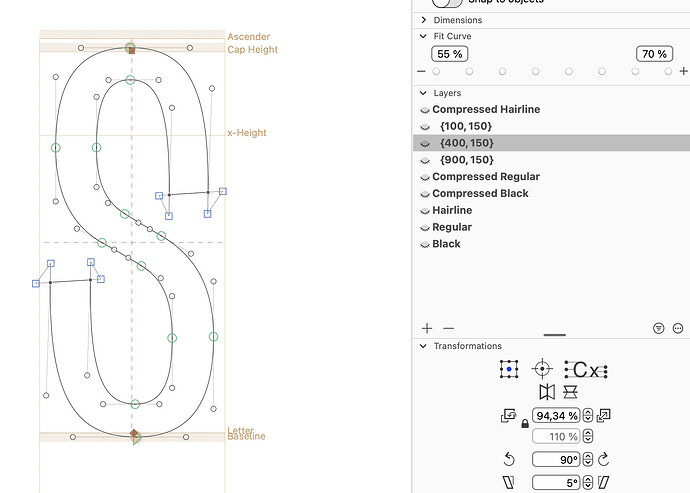The image size is (690, 493).
Task: Click the 55 % Fit Curve field
Action: tap(450, 54)
